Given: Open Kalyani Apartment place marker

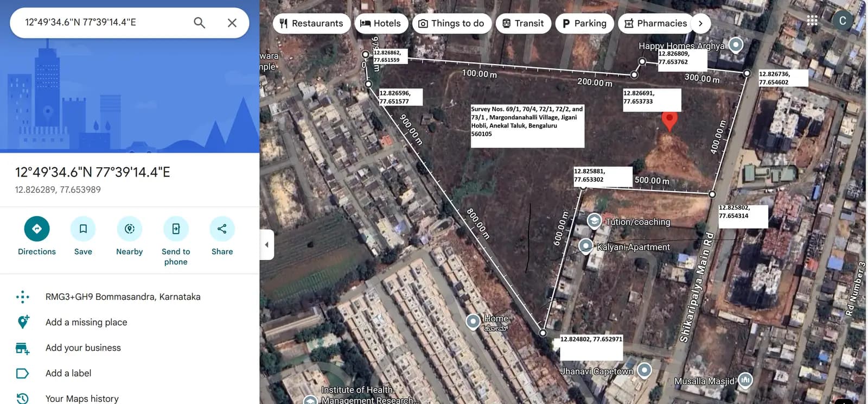Looking at the screenshot, I should point(585,246).
